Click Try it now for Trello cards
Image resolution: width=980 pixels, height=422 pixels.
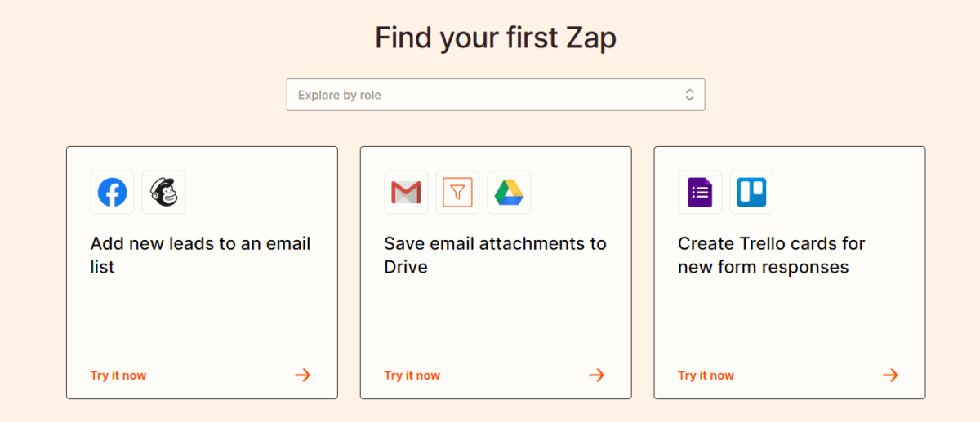pos(706,375)
